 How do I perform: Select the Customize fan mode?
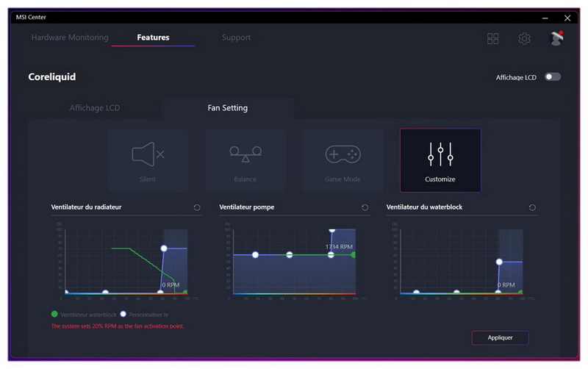click(x=440, y=160)
